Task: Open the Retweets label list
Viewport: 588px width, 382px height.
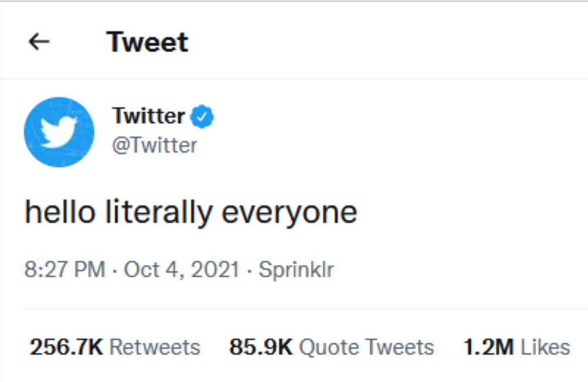Action: pyautogui.click(x=155, y=347)
